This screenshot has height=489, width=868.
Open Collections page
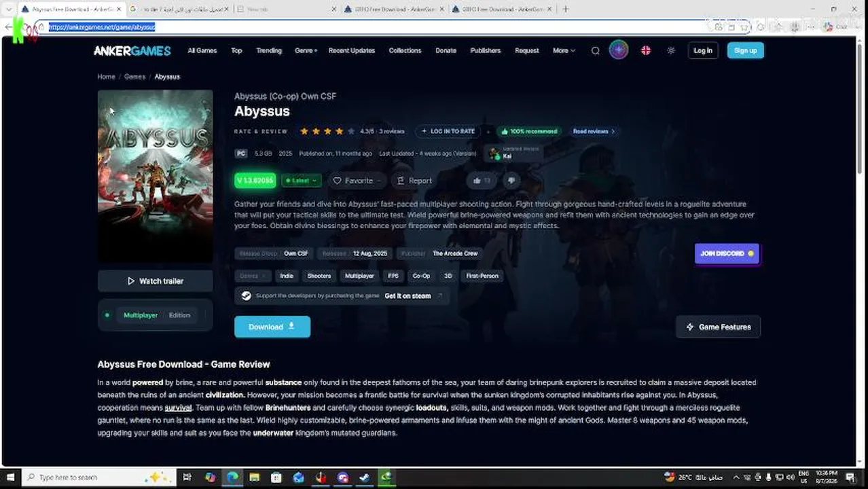coord(405,50)
